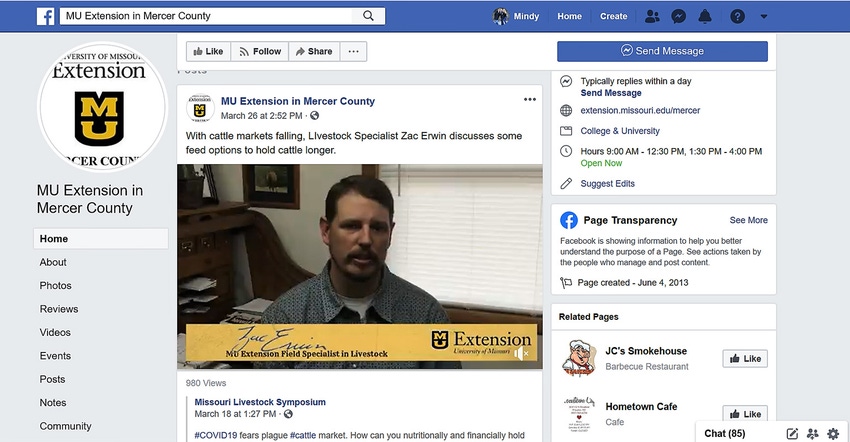Screen dimensions: 850x442
Task: Open the Friend Requests icon
Action: (x=652, y=16)
